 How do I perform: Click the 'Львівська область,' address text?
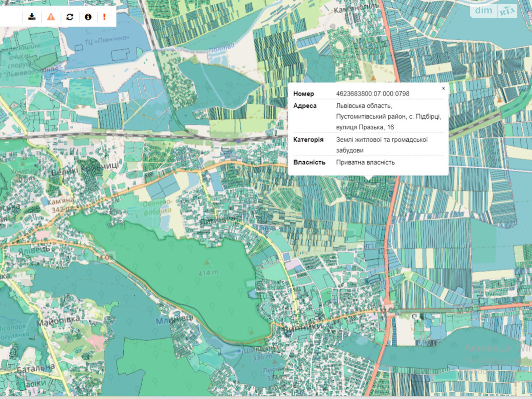click(364, 106)
